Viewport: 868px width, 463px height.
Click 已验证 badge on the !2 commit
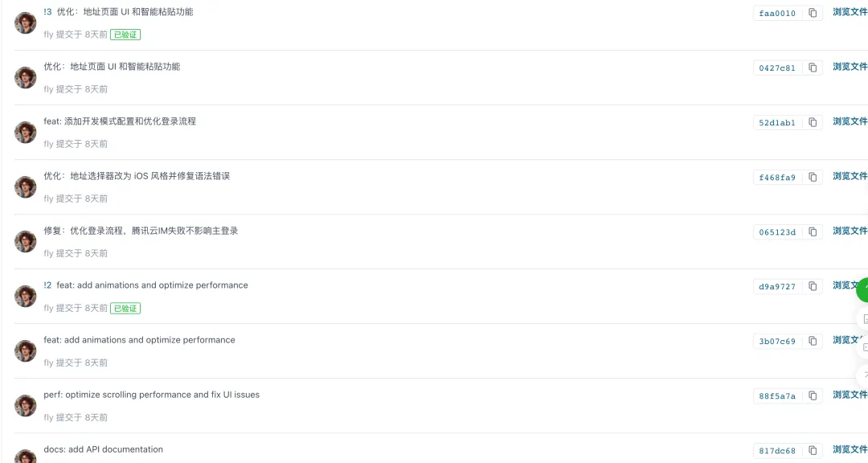coord(125,308)
